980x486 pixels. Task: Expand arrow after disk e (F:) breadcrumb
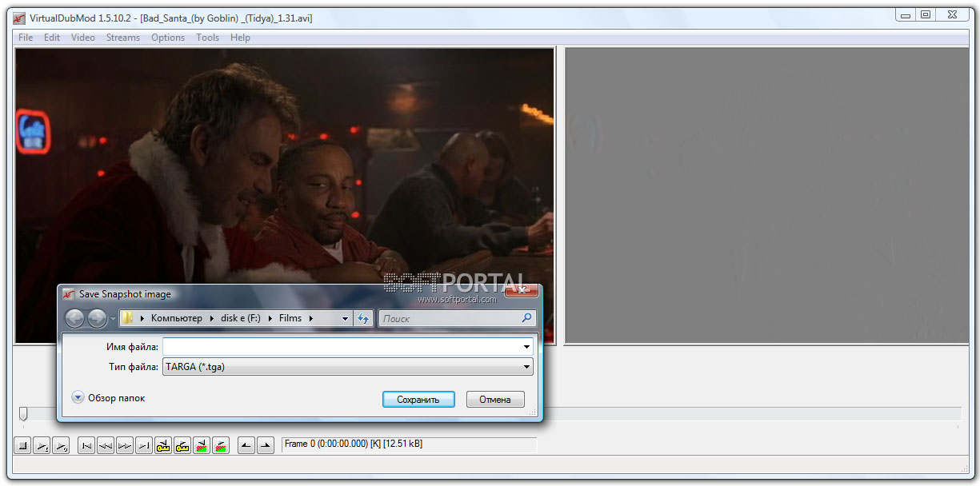point(271,318)
